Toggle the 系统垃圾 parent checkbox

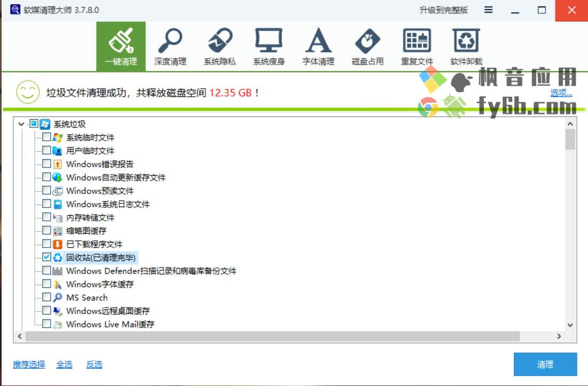point(34,123)
